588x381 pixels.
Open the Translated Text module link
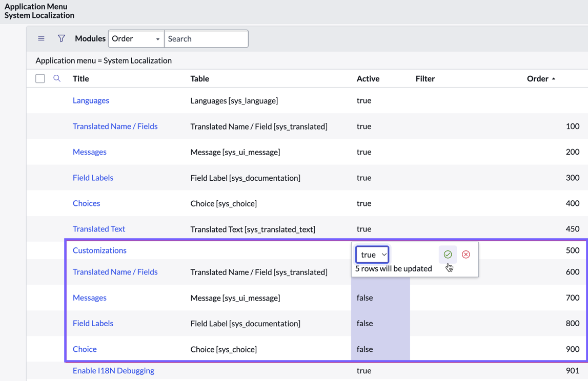pyautogui.click(x=99, y=229)
